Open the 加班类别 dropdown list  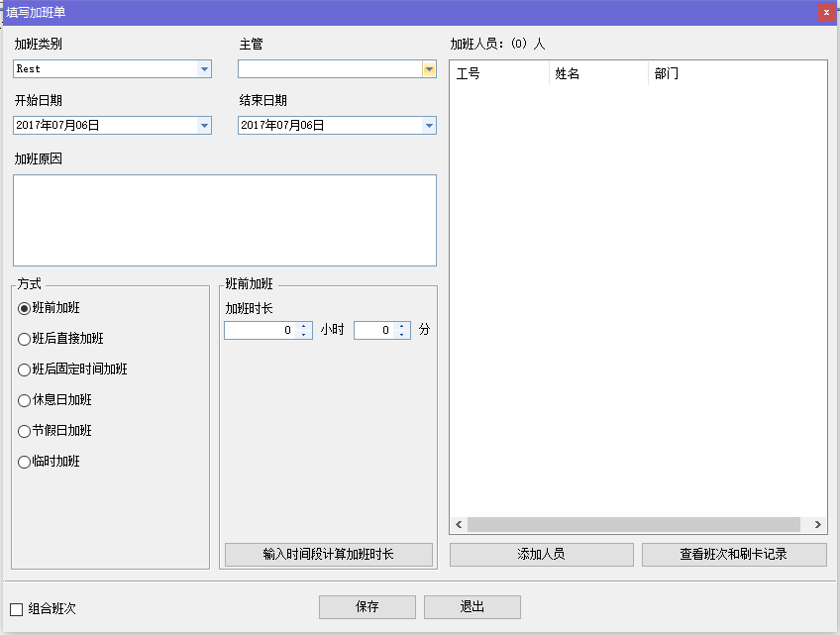(204, 69)
